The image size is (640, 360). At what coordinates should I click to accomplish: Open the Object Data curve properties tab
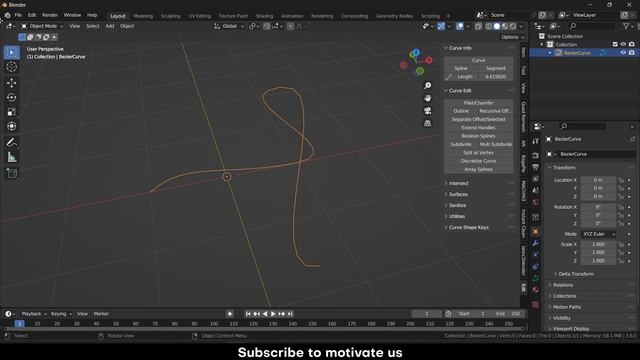536,278
